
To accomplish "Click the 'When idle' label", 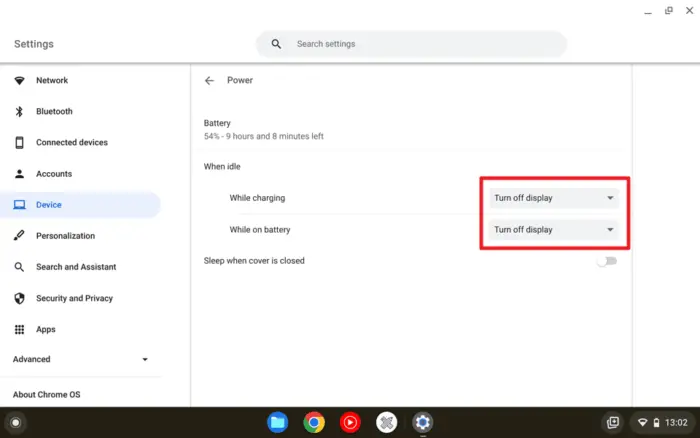I will [x=222, y=167].
